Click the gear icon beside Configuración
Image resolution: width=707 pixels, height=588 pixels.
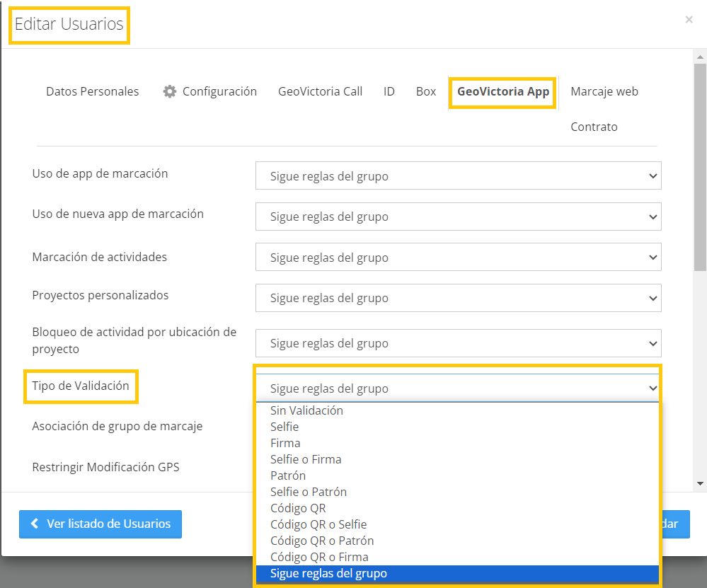169,91
